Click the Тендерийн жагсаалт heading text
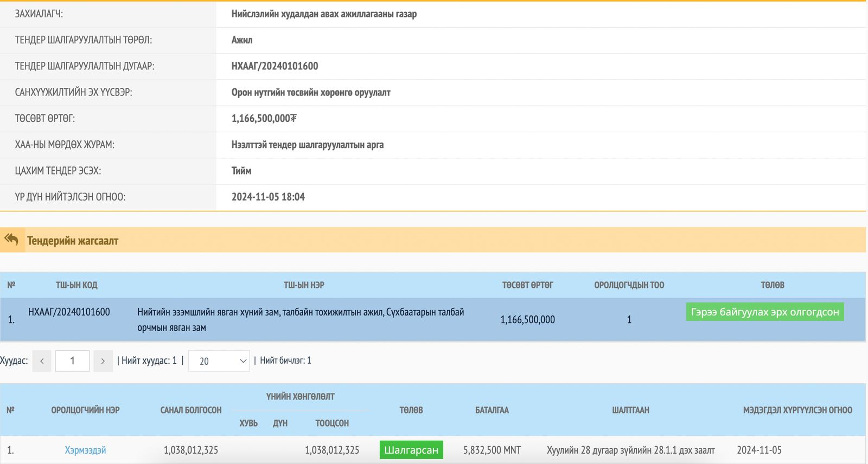 click(73, 241)
